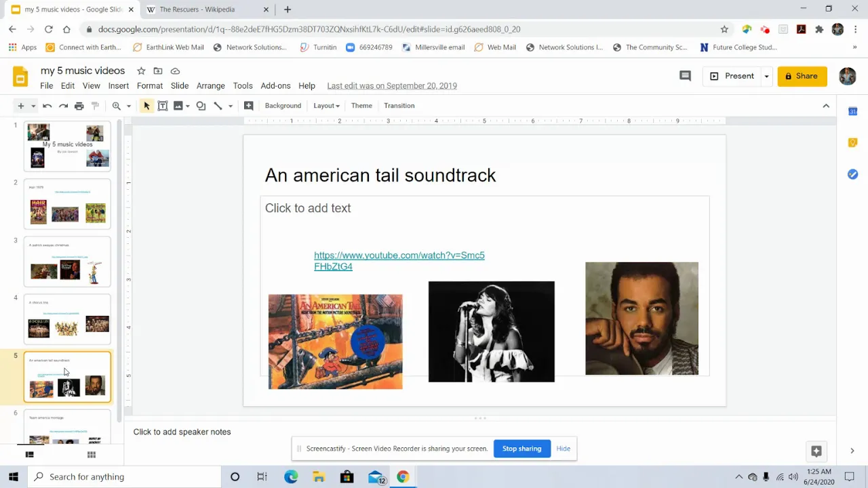Go to Slides home via the logo
The image size is (868, 488).
click(20, 77)
